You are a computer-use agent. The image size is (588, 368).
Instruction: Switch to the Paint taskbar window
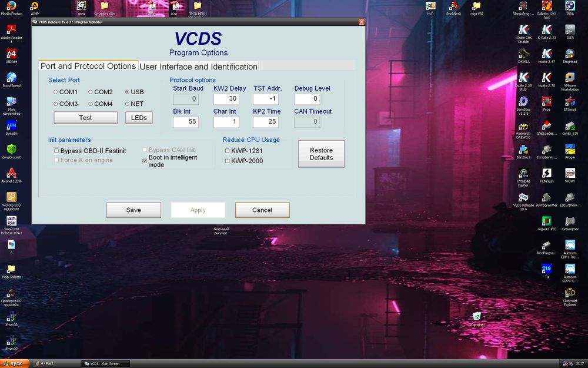56,363
